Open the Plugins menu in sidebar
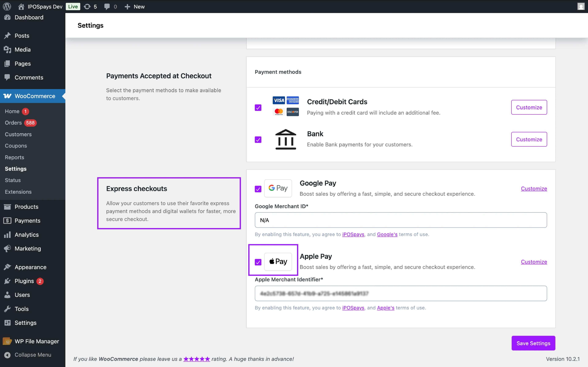This screenshot has height=367, width=588. 24,281
